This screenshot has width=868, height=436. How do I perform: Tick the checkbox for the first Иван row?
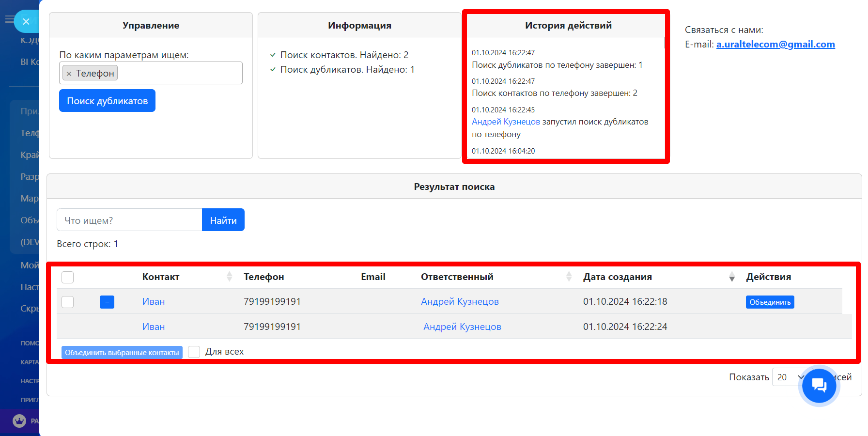(68, 302)
